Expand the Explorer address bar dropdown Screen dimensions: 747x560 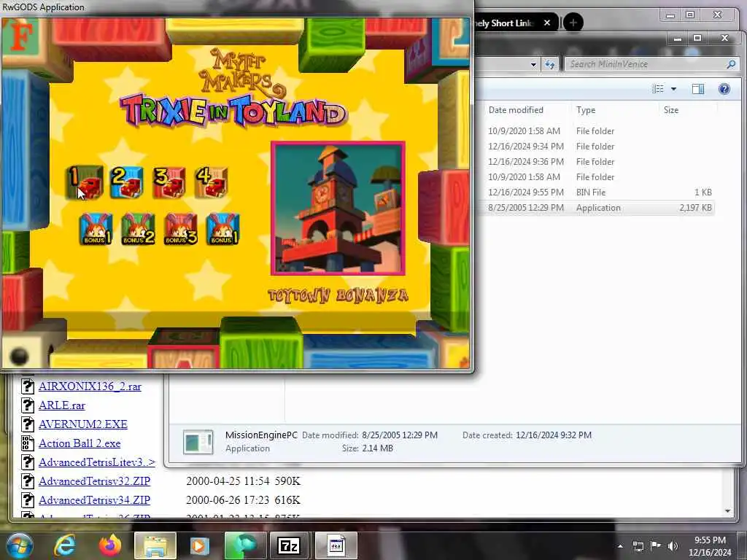(533, 64)
